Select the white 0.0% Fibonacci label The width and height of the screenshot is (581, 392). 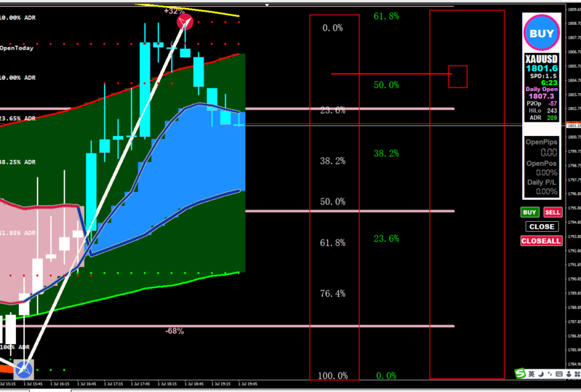[x=332, y=28]
